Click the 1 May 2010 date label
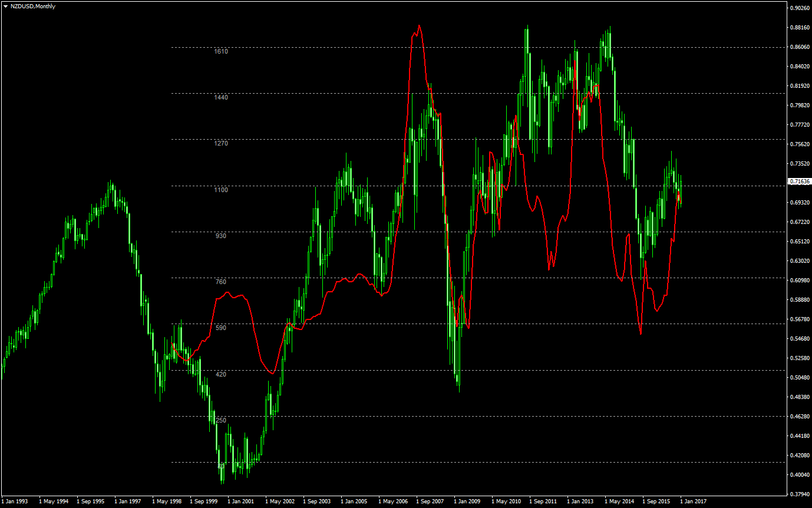The height and width of the screenshot is (508, 812). click(x=506, y=502)
